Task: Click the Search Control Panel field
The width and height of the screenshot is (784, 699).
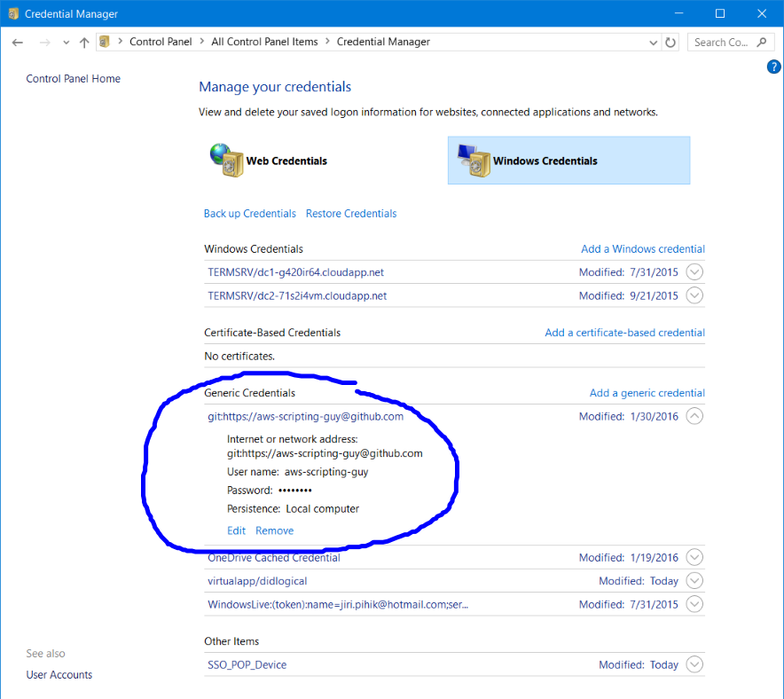Action: point(731,42)
